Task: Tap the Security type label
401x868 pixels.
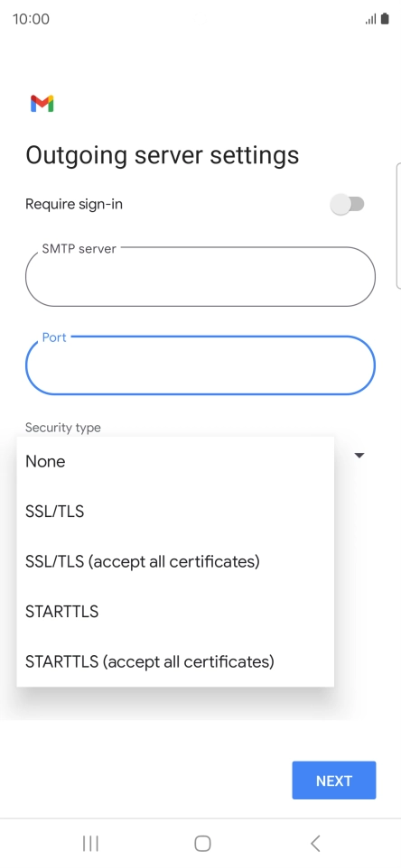Action: tap(63, 428)
